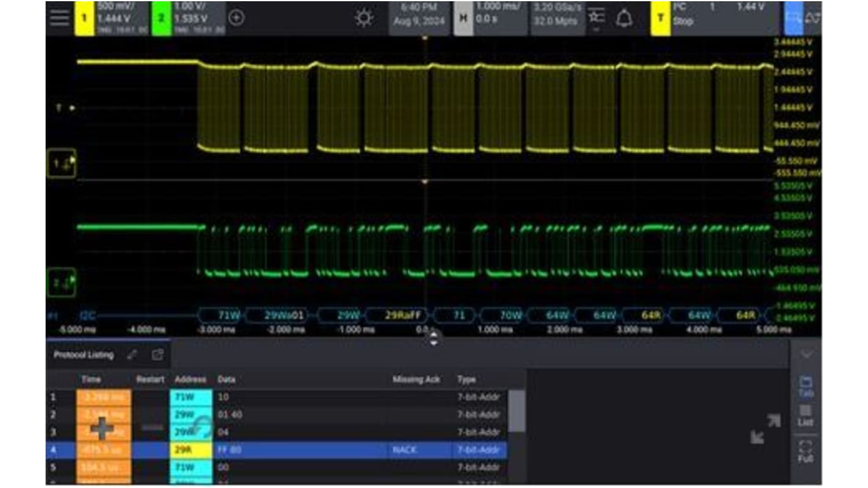Viewport: 868px width, 488px height.
Task: Sort by the Type column header
Action: click(466, 380)
